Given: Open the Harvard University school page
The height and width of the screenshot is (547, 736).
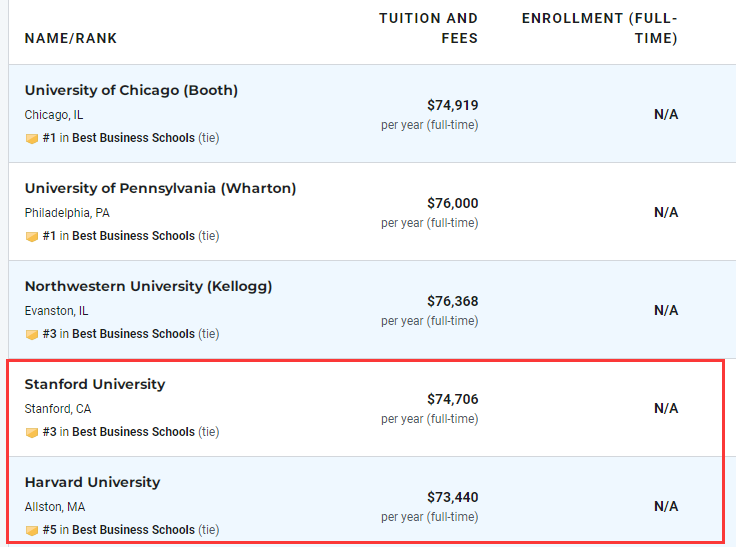Looking at the screenshot, I should pos(92,482).
